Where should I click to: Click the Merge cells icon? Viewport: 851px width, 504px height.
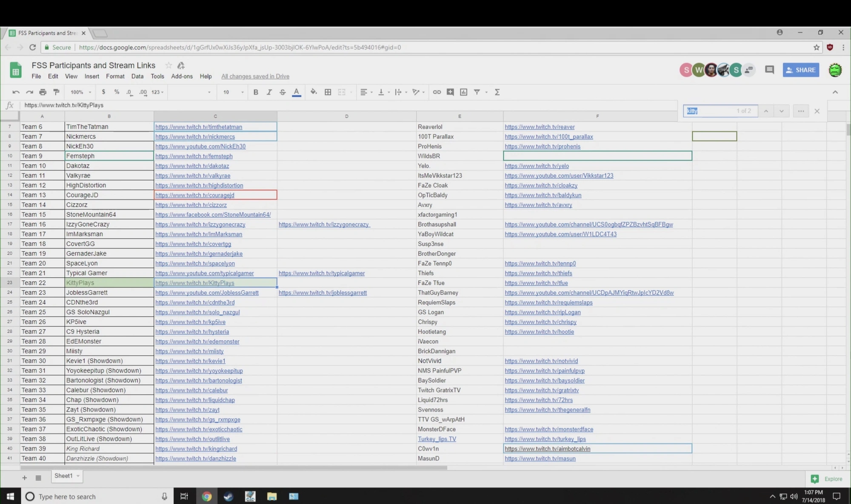341,92
